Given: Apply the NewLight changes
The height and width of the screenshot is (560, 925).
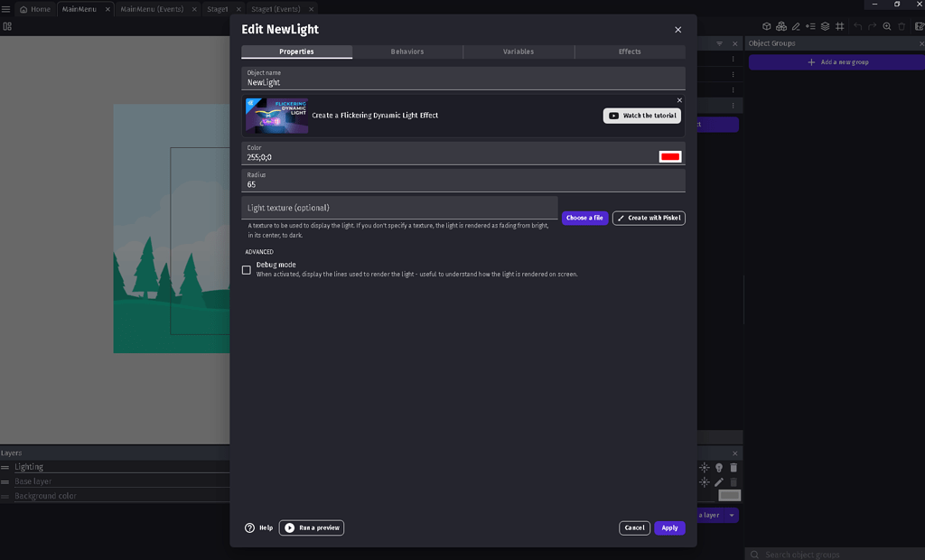Looking at the screenshot, I should click(669, 527).
